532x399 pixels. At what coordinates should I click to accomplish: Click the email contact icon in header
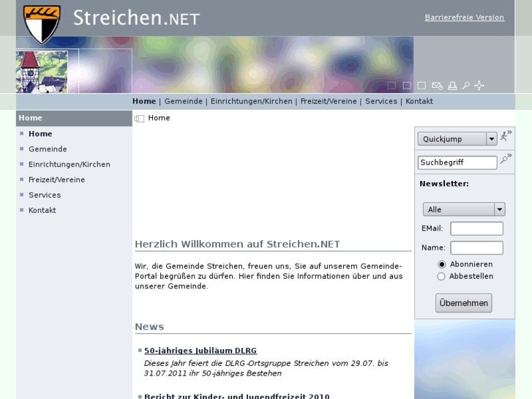[x=437, y=86]
